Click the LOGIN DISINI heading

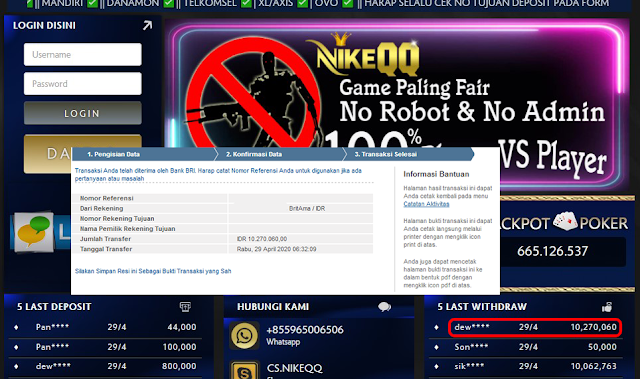44,26
